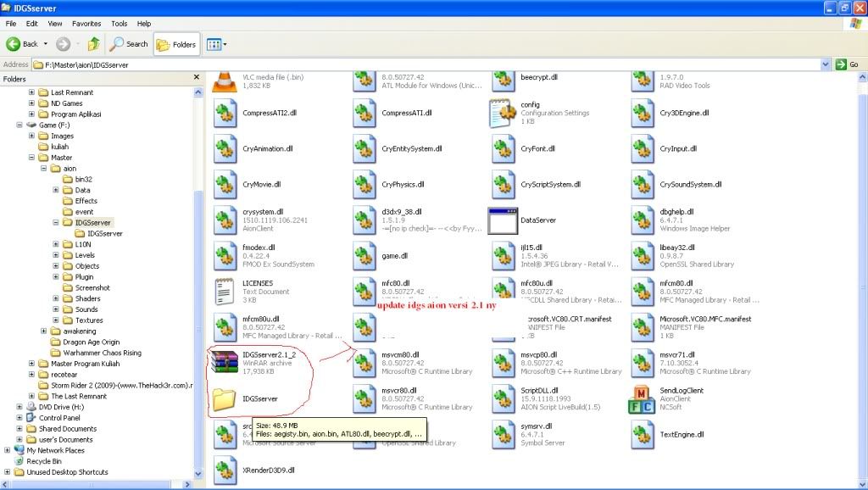This screenshot has width=868, height=490.
Task: Select the dbghelp.dll file icon
Action: pos(643,220)
